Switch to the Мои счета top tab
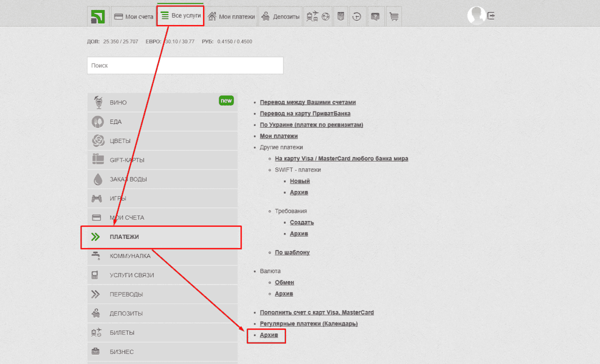Screen dimensions: 600x364 133,16
